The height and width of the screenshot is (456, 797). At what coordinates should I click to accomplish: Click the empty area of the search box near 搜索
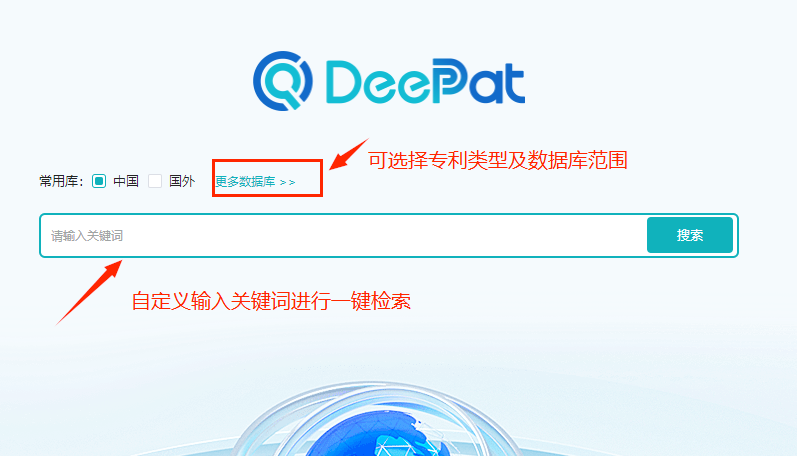[585, 235]
